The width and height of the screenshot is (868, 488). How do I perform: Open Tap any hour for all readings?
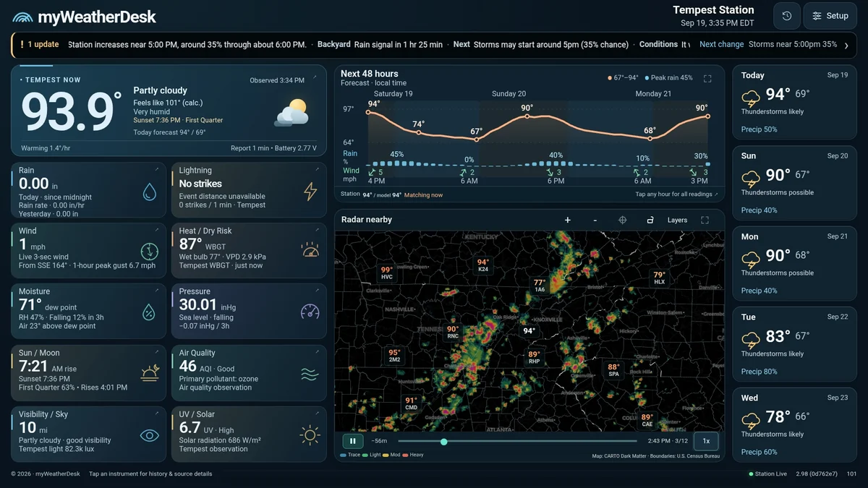(677, 194)
